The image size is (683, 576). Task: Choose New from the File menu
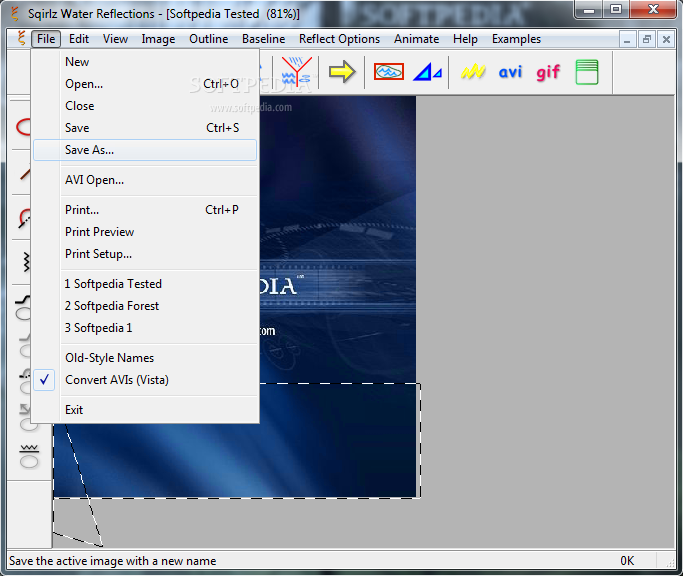pos(145,62)
